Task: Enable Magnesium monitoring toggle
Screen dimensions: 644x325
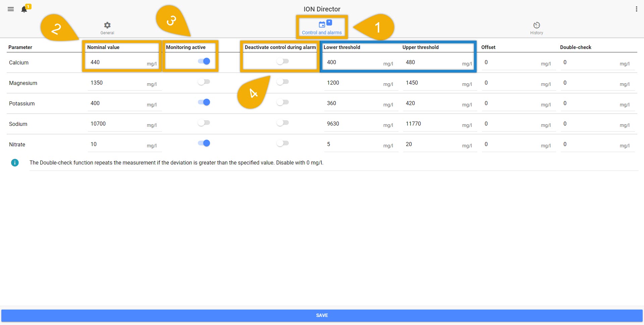Action: click(x=204, y=82)
